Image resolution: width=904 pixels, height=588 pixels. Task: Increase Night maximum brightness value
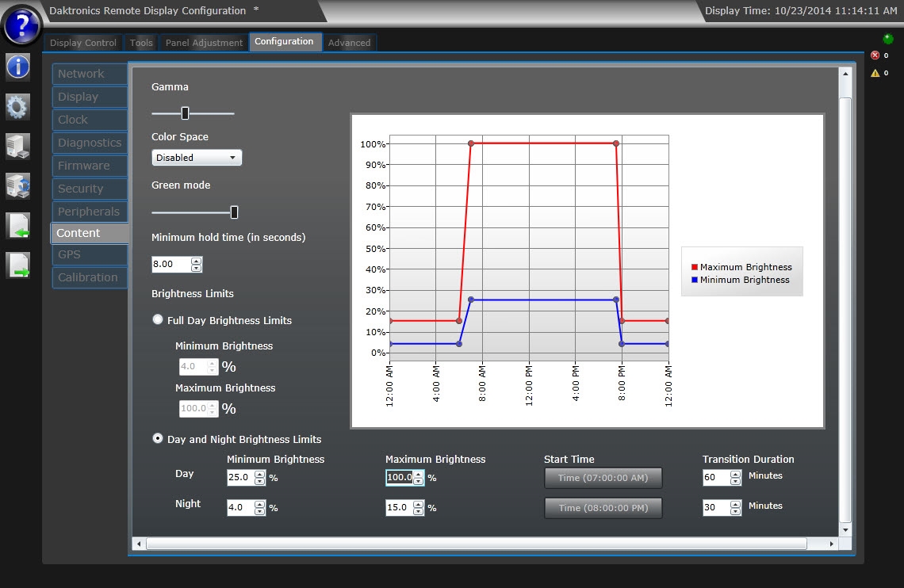pos(418,503)
